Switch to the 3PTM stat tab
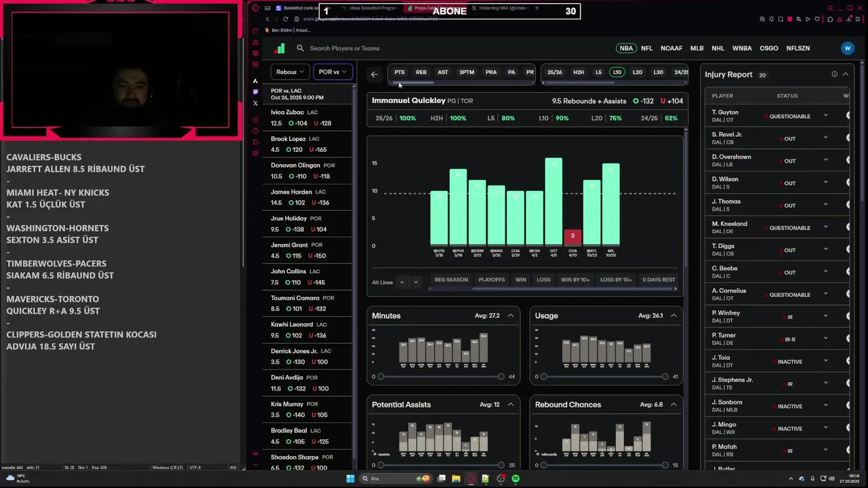Image resolution: width=868 pixels, height=488 pixels. pyautogui.click(x=467, y=72)
